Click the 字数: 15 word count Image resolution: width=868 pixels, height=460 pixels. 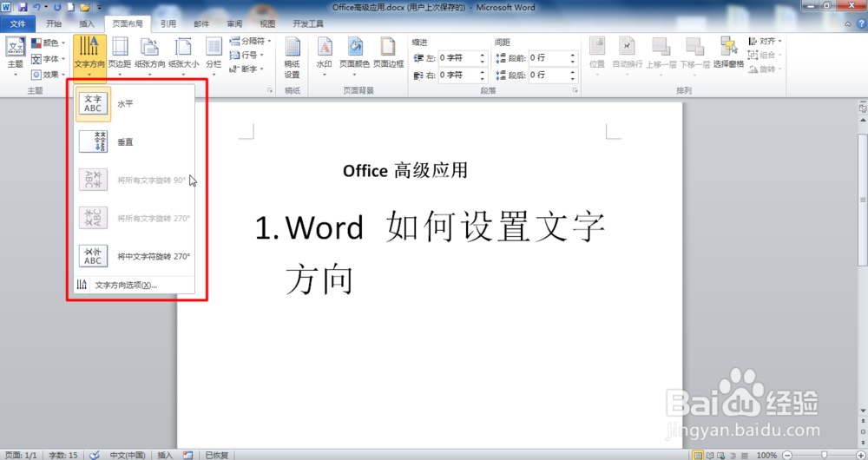pos(63,455)
